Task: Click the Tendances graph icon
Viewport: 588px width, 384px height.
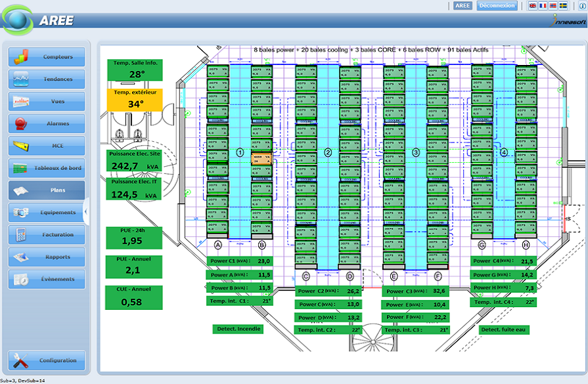Action: point(21,79)
